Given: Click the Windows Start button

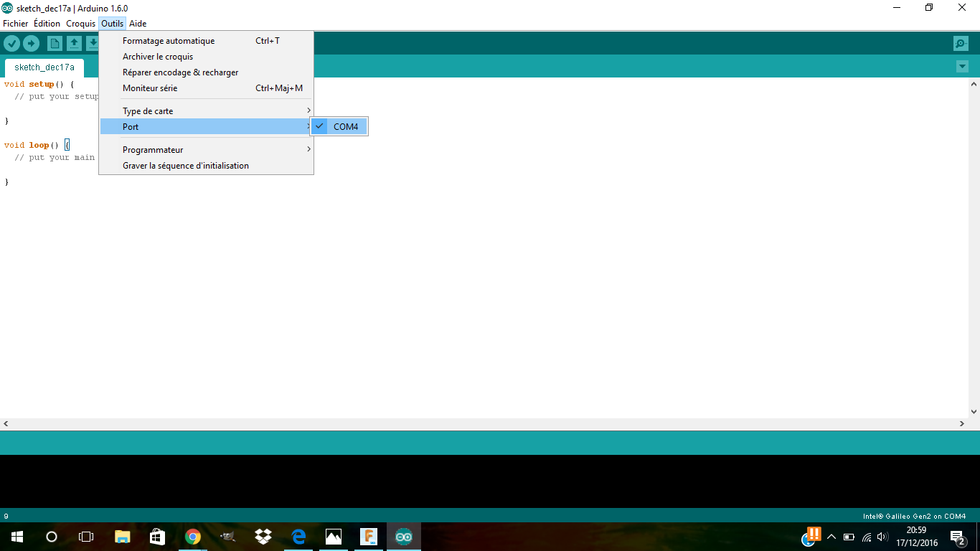Looking at the screenshot, I should pyautogui.click(x=17, y=537).
